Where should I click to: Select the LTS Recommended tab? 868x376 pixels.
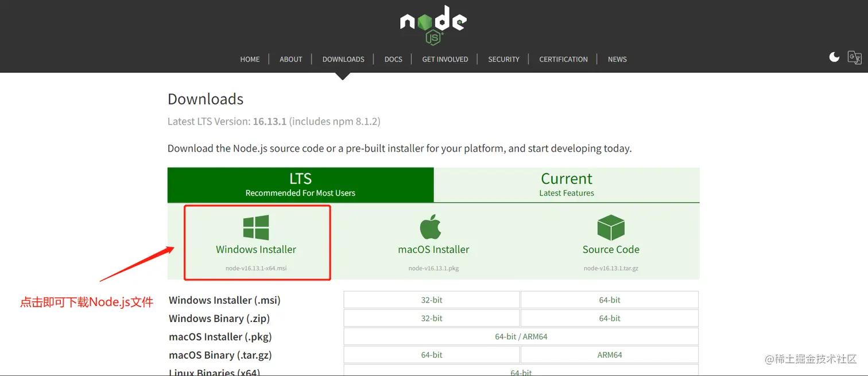click(x=300, y=185)
